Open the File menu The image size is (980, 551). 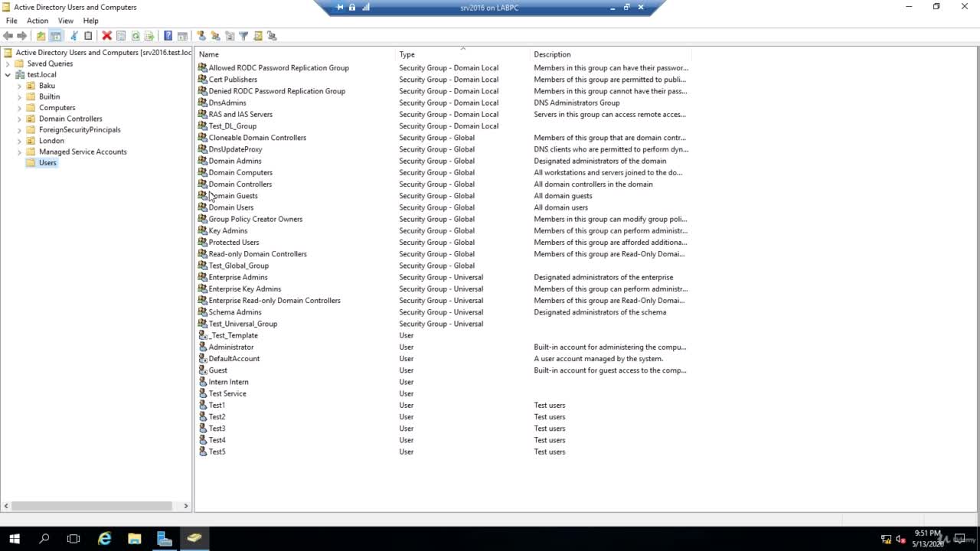pos(11,21)
